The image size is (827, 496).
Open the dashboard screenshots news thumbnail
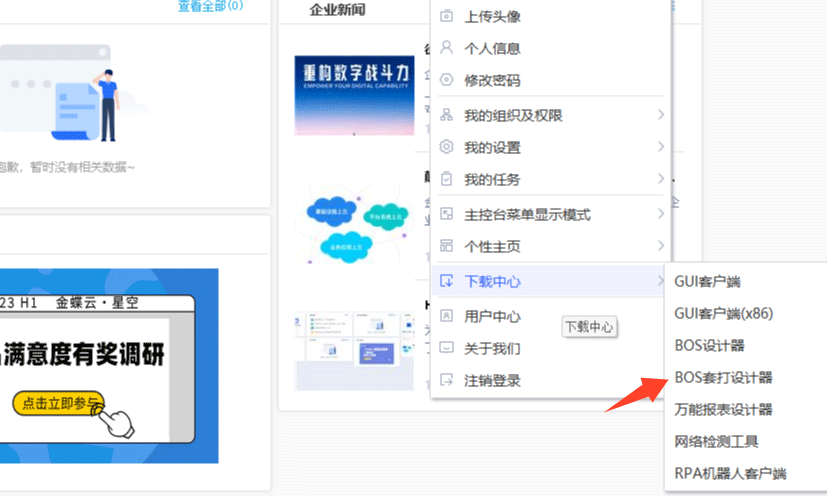[x=354, y=351]
